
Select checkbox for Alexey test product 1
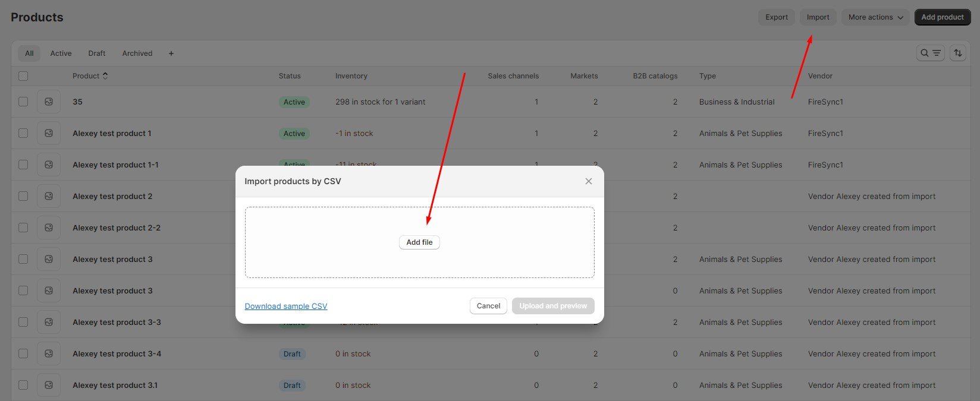pyautogui.click(x=23, y=133)
